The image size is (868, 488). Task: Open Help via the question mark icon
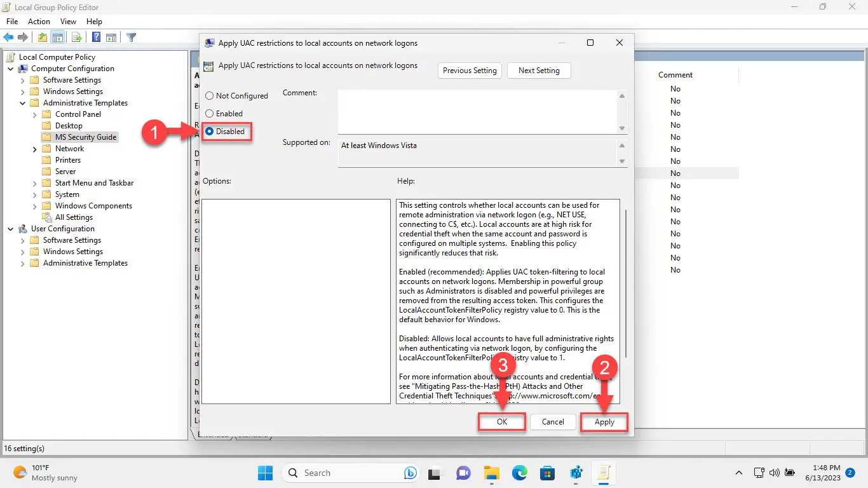point(96,37)
